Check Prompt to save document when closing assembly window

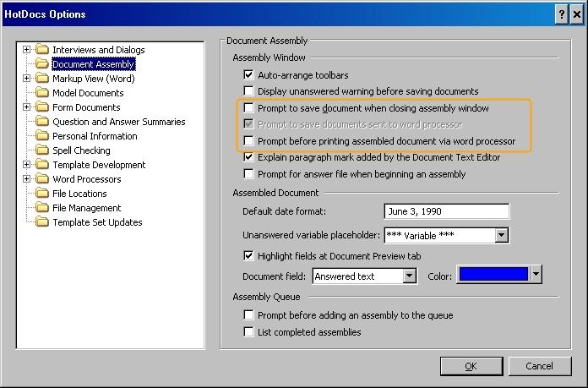point(248,108)
